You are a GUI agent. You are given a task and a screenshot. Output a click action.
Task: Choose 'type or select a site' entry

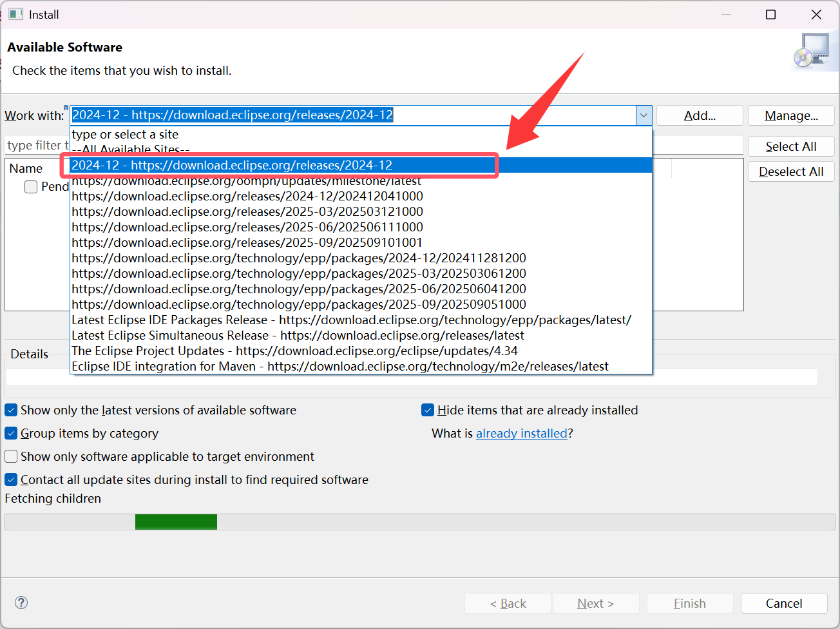tap(361, 134)
